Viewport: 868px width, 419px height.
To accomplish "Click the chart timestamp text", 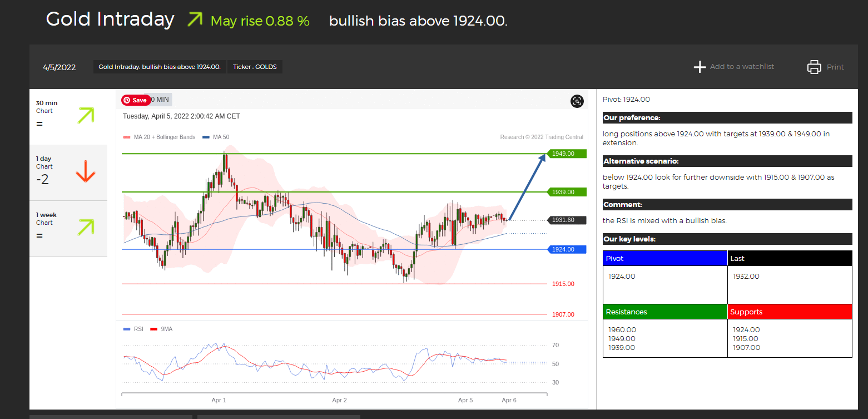I will [181, 116].
